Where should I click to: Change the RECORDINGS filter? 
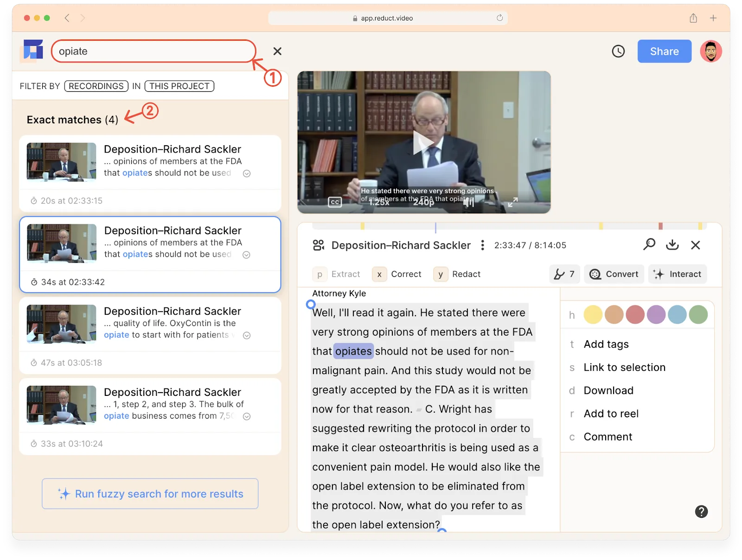click(96, 86)
